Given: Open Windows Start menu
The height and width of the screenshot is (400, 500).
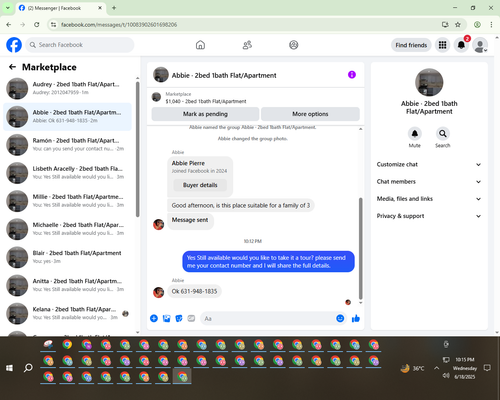Looking at the screenshot, I should pyautogui.click(x=9, y=368).
